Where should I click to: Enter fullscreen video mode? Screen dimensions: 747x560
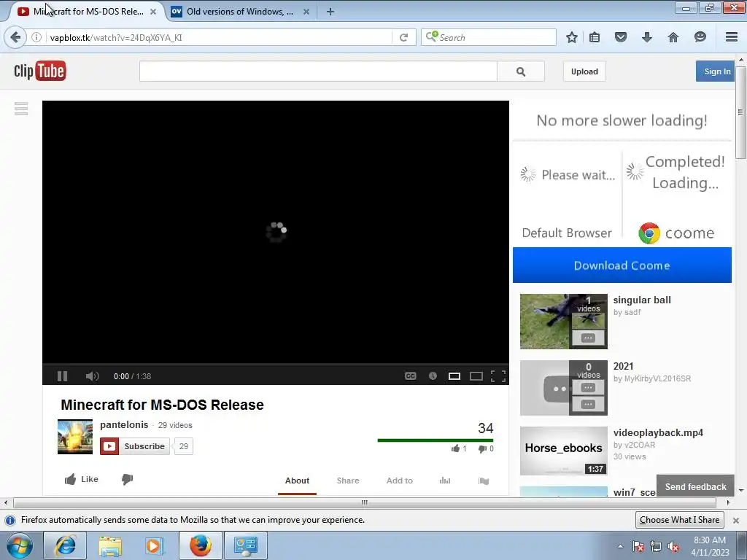coord(498,376)
